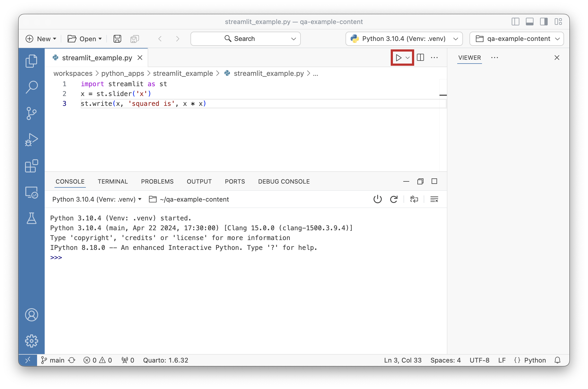Open the Search sidebar view
588x389 pixels.
(32, 87)
